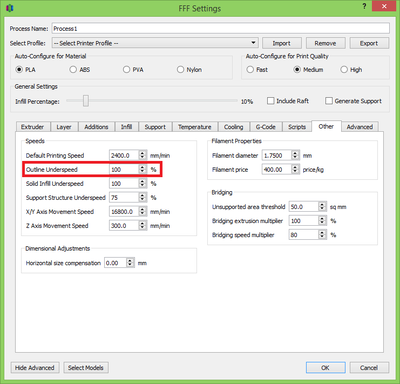
Task: Click the Import profile button
Action: pos(282,43)
